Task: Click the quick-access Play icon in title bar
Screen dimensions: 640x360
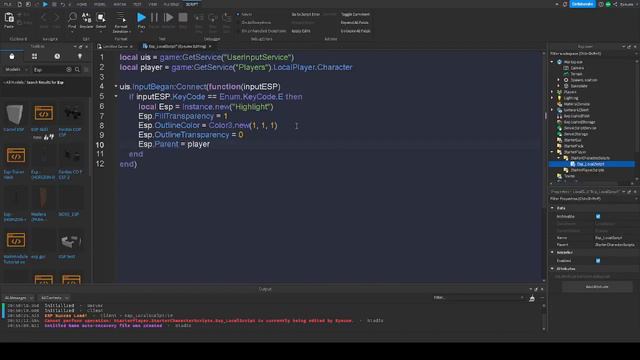Action: pos(45,4)
